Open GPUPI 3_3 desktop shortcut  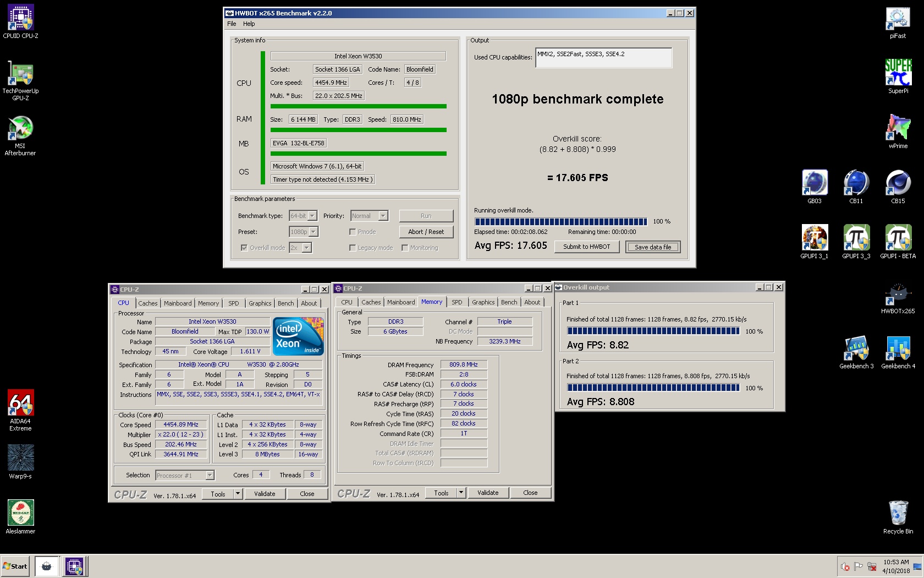click(x=856, y=242)
